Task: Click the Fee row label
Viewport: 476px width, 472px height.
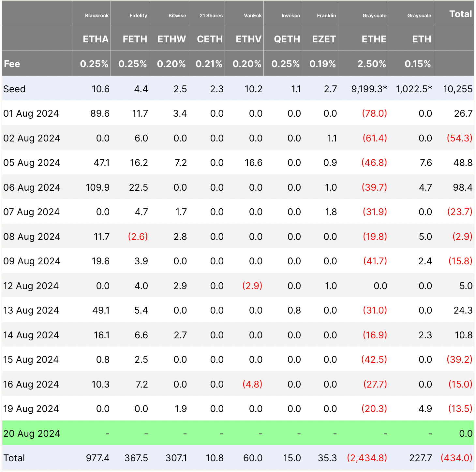Action: click(x=12, y=64)
